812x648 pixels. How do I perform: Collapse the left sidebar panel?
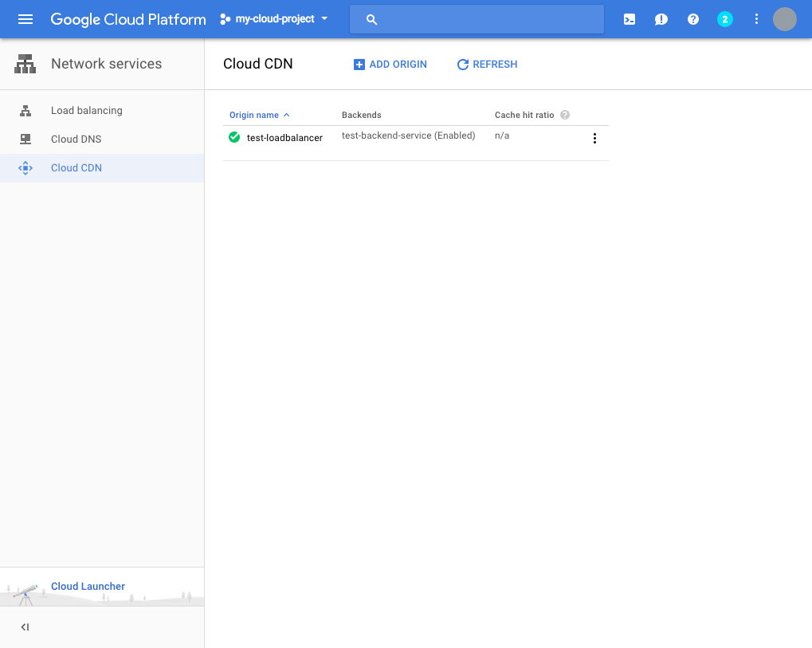click(25, 627)
